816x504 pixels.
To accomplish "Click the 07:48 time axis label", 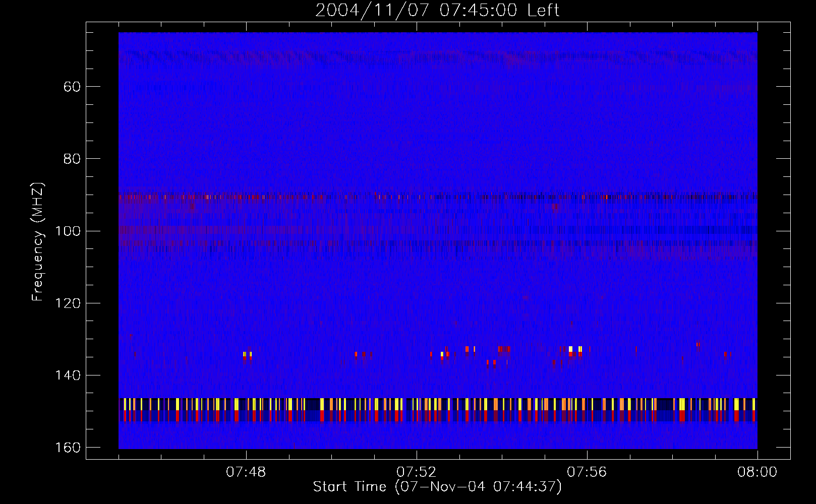I will click(x=246, y=472).
